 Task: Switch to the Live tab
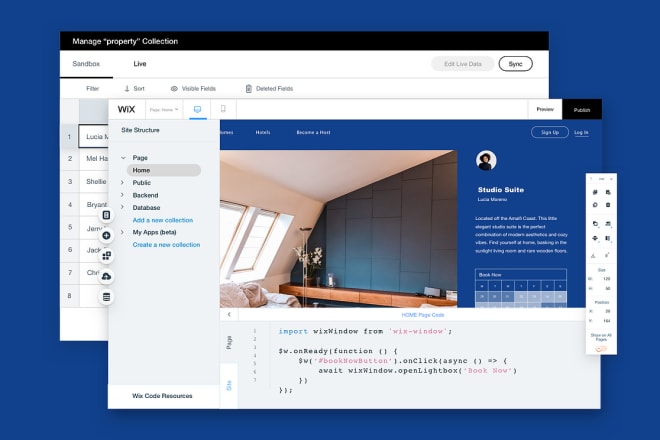(140, 64)
